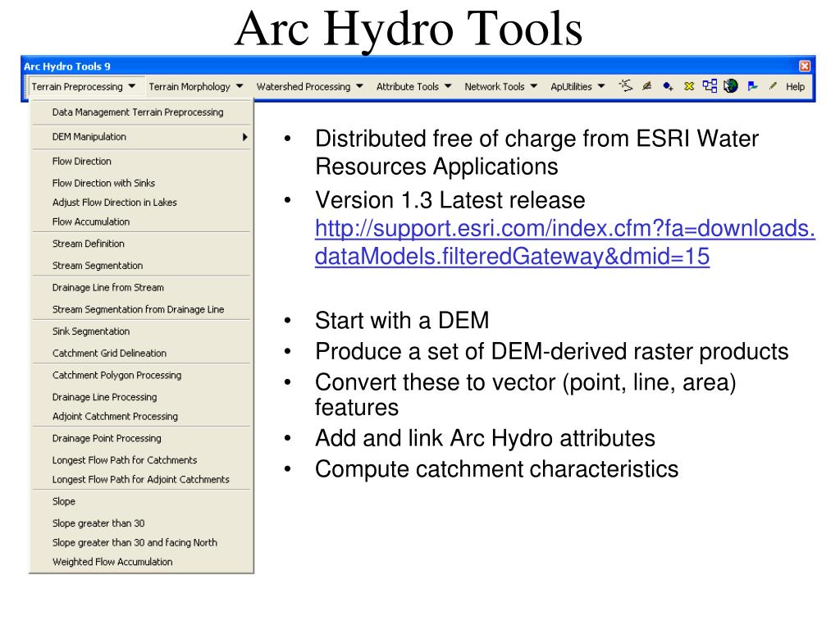
Task: Select the blue add-point tool icon
Action: pyautogui.click(x=668, y=85)
